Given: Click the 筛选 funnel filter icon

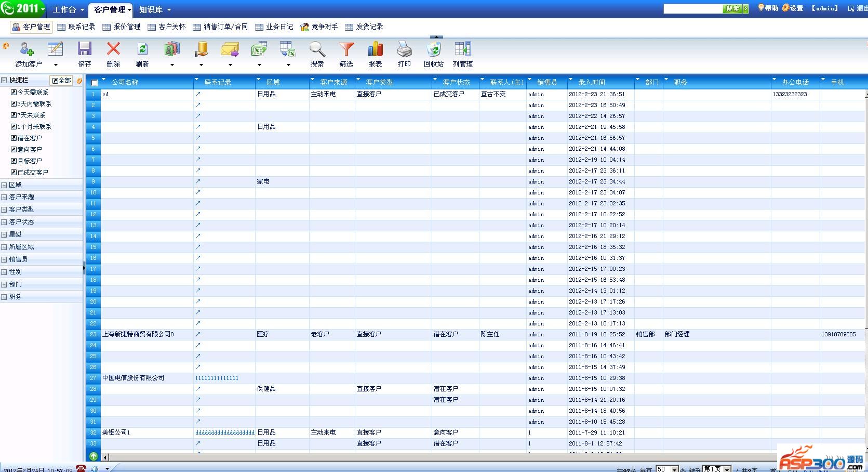Looking at the screenshot, I should tap(346, 50).
